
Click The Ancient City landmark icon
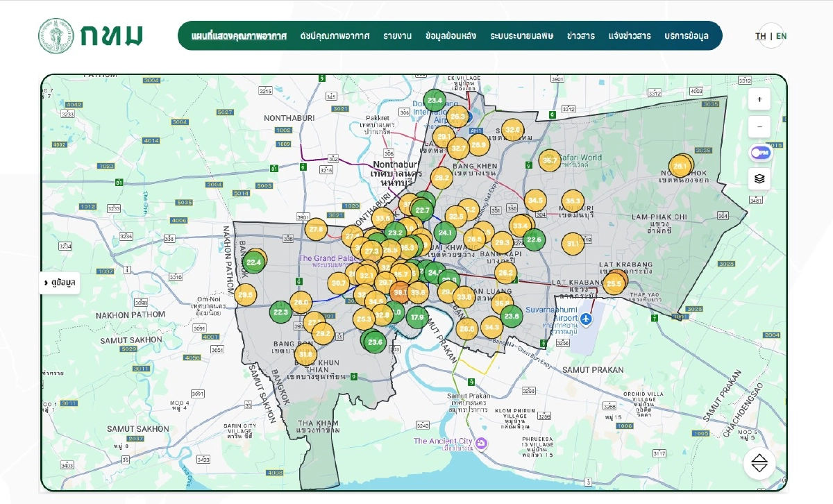(480, 442)
